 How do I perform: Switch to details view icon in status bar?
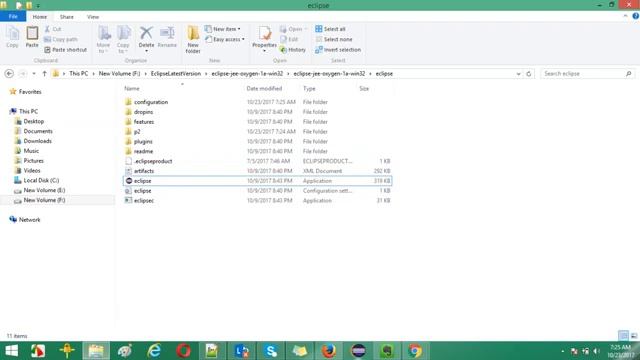click(623, 336)
